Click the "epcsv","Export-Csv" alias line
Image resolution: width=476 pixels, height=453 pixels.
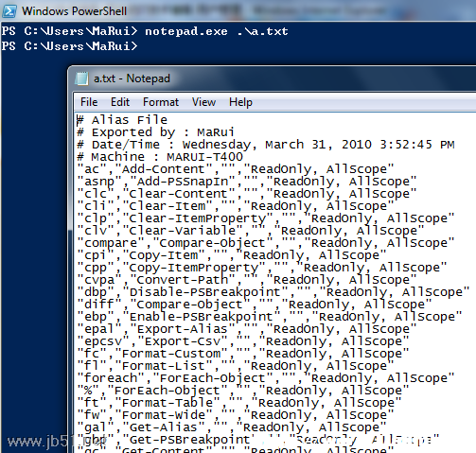pyautogui.click(x=243, y=341)
